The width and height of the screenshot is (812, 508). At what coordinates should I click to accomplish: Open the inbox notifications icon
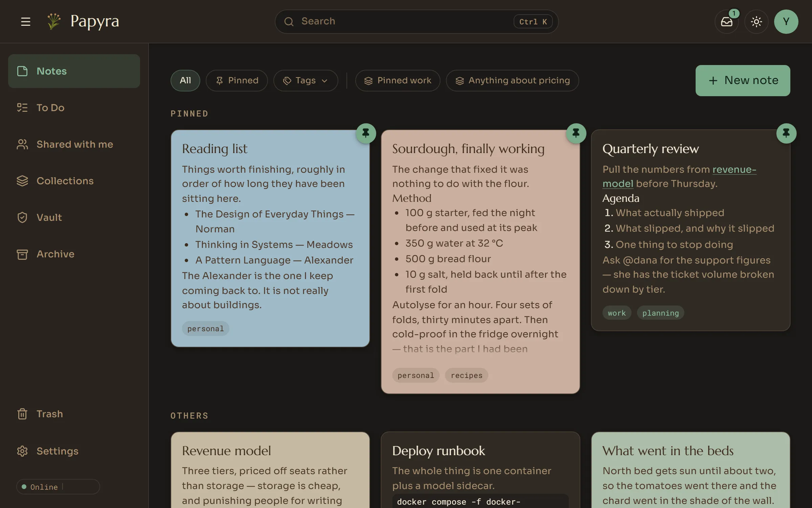726,22
